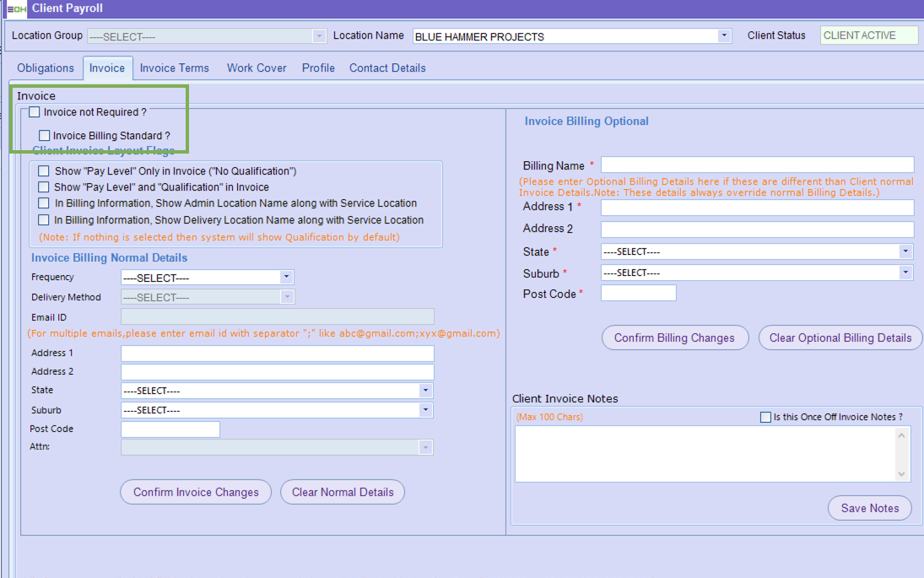
Task: Check the Invoice not Required checkbox
Action: (x=35, y=112)
